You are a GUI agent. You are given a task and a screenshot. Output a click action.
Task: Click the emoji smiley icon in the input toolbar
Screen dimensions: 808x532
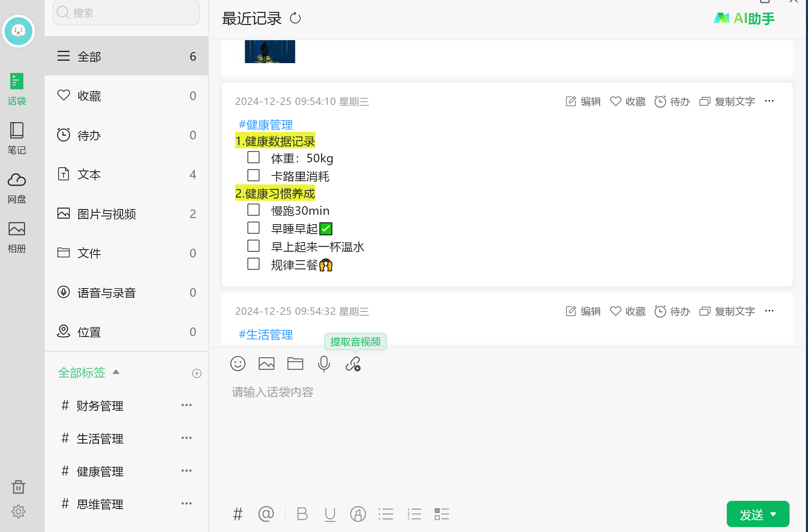coord(238,364)
